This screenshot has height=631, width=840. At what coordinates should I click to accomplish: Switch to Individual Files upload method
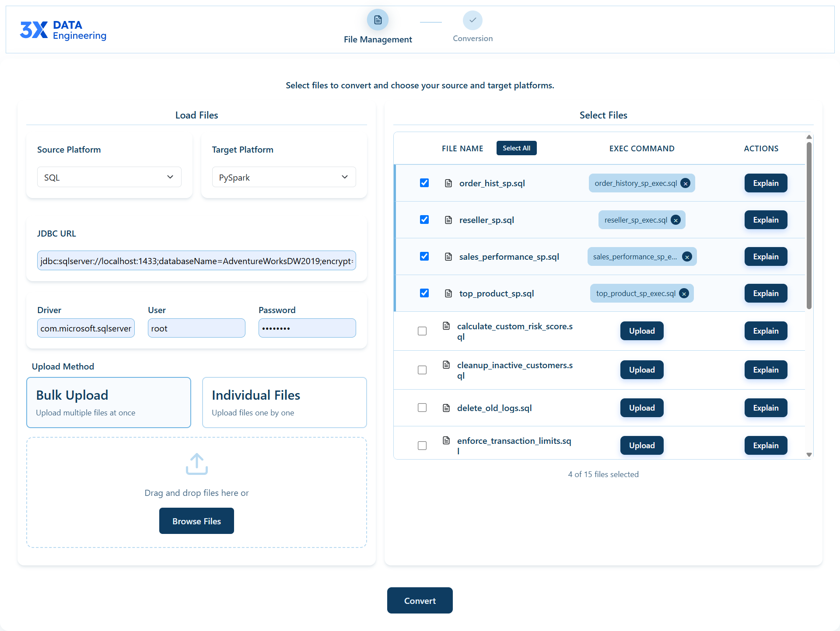(x=284, y=402)
